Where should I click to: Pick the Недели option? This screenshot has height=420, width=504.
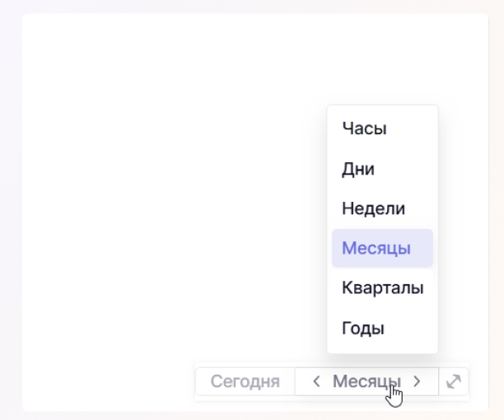tap(373, 208)
